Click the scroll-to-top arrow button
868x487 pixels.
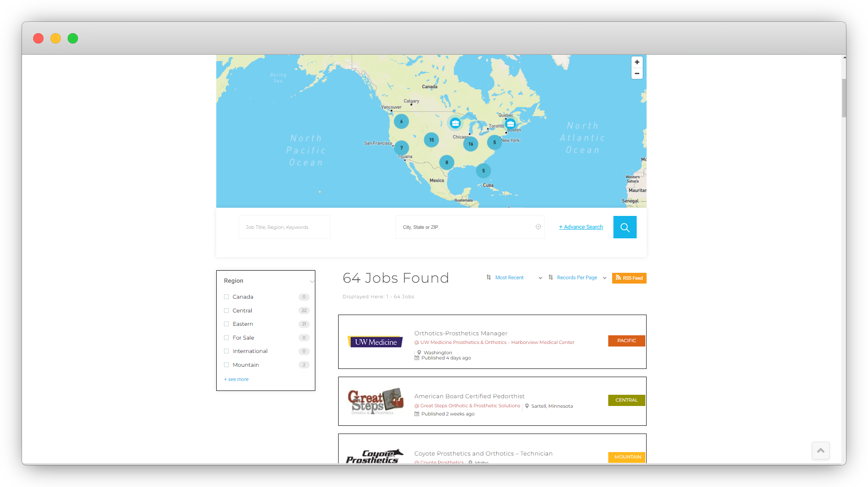pyautogui.click(x=821, y=450)
